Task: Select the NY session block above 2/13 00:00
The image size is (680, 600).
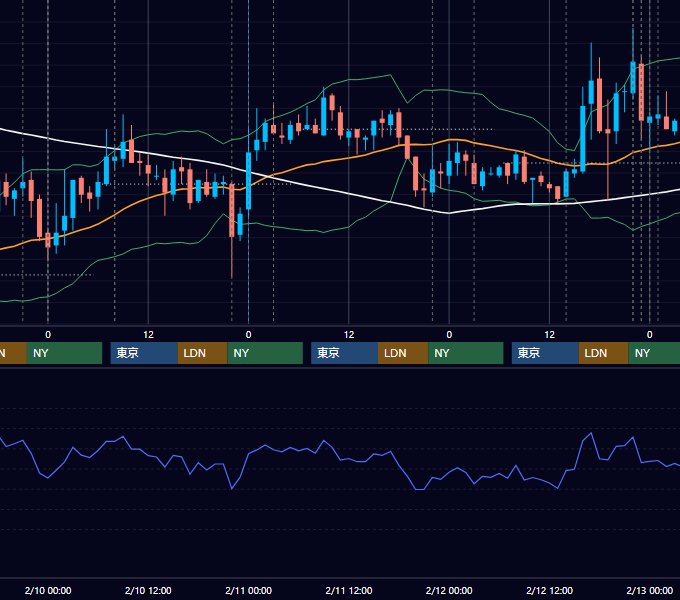Action: point(654,353)
